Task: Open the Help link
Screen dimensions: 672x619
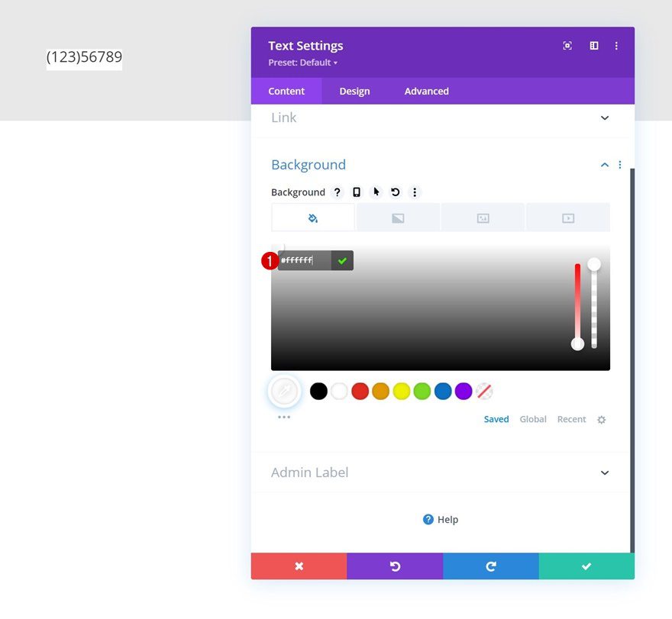Action: coord(440,519)
